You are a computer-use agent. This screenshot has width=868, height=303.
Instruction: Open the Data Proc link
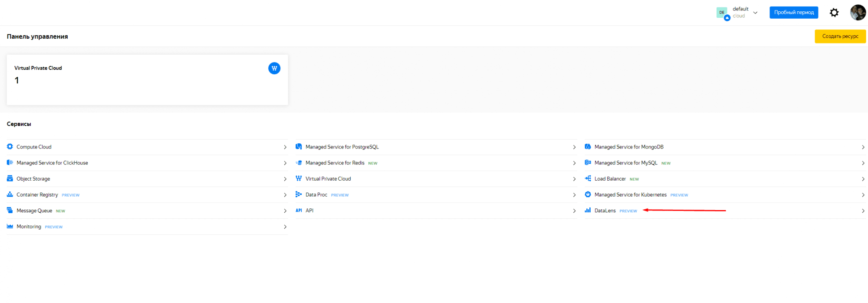click(316, 195)
